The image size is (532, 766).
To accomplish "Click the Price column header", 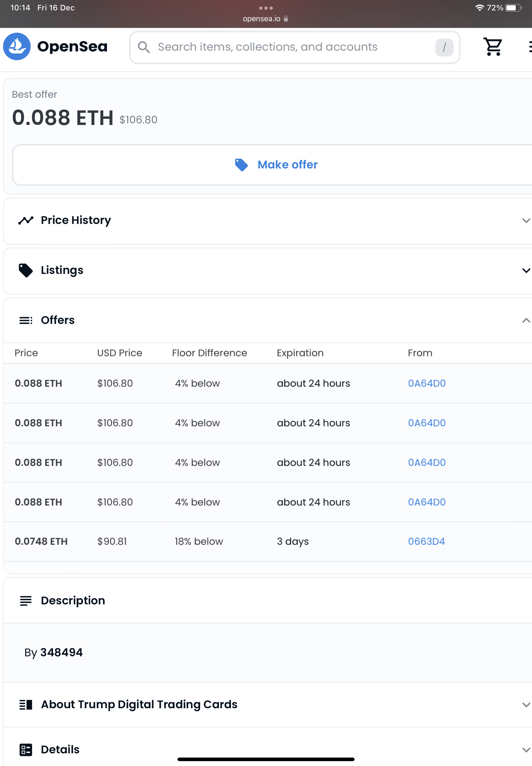I will (x=26, y=353).
